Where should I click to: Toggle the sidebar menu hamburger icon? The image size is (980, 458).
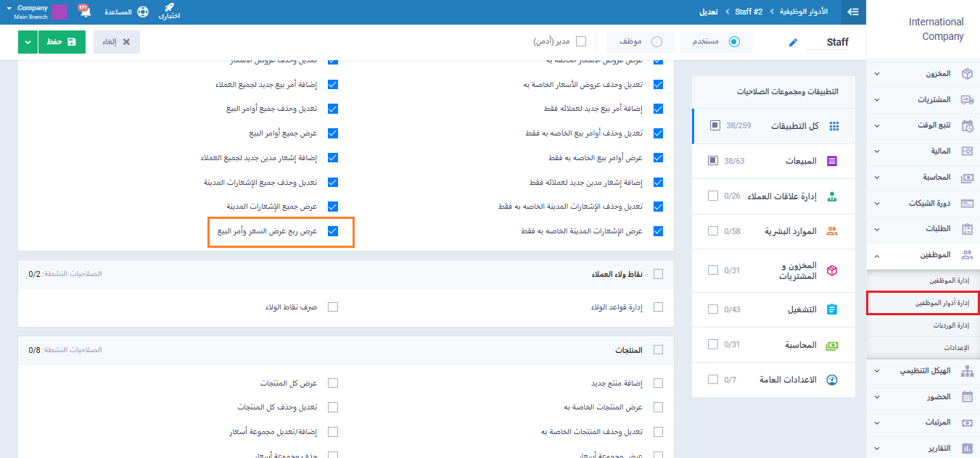pyautogui.click(x=854, y=12)
